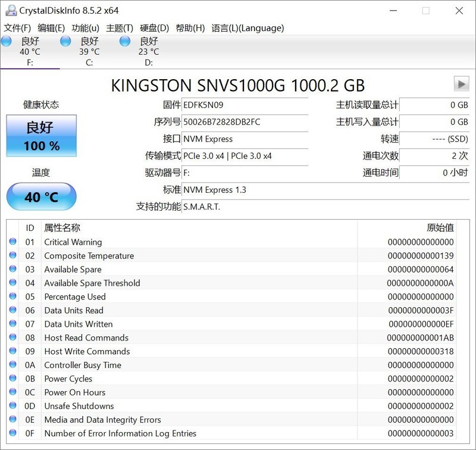Screen dimensions: 476x450
Task: Click the 40°C temperature button
Action: click(40, 196)
